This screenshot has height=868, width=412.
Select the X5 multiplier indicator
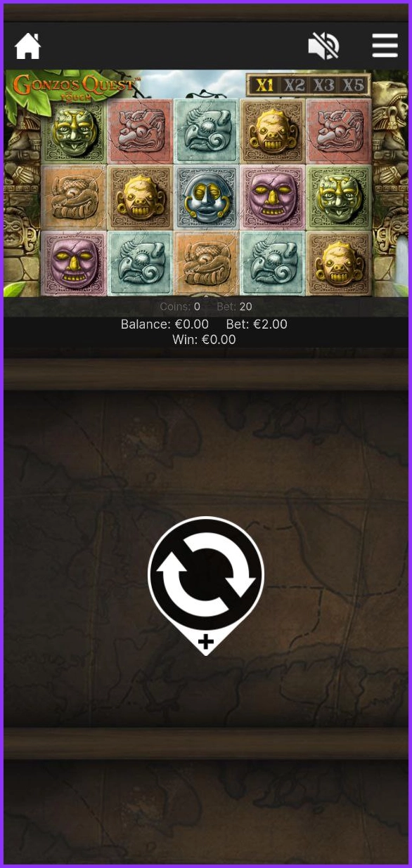(354, 85)
